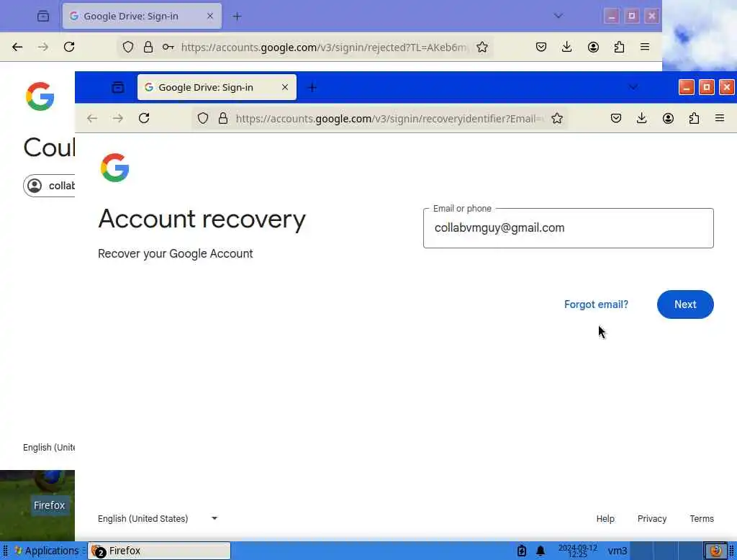Open Downloads panel in front window

pyautogui.click(x=641, y=118)
